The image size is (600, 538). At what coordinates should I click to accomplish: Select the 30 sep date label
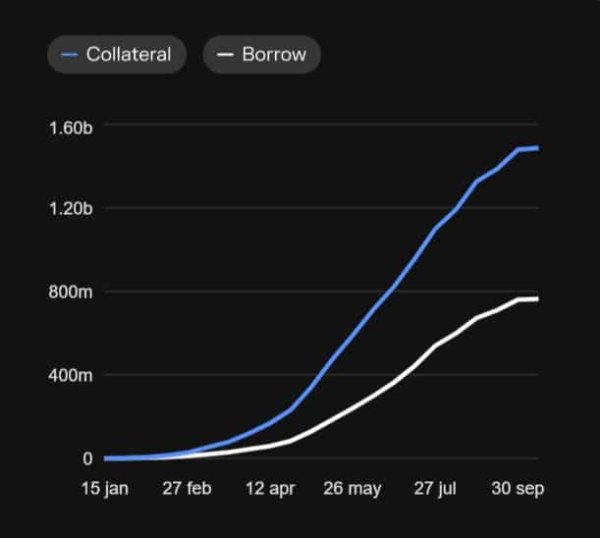point(514,488)
